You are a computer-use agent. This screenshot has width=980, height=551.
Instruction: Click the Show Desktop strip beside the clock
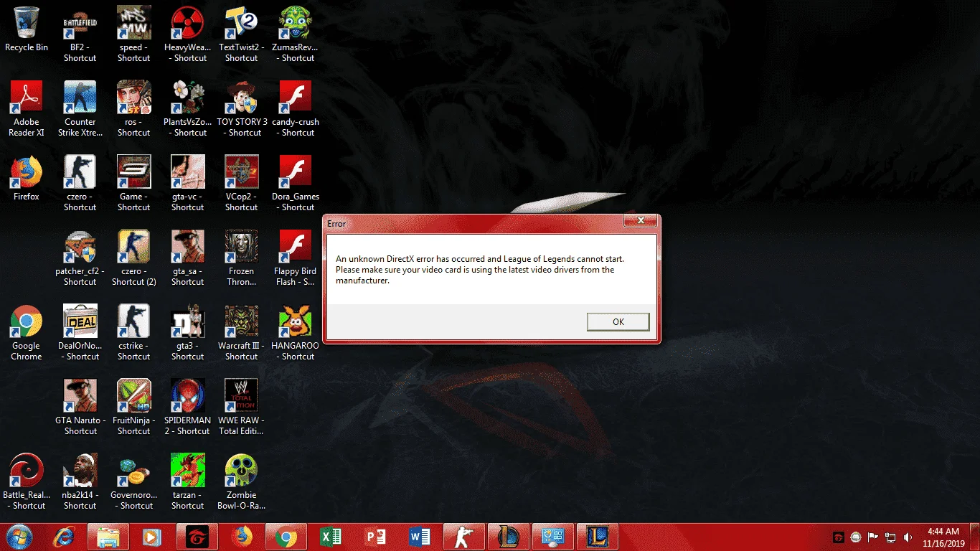974,537
